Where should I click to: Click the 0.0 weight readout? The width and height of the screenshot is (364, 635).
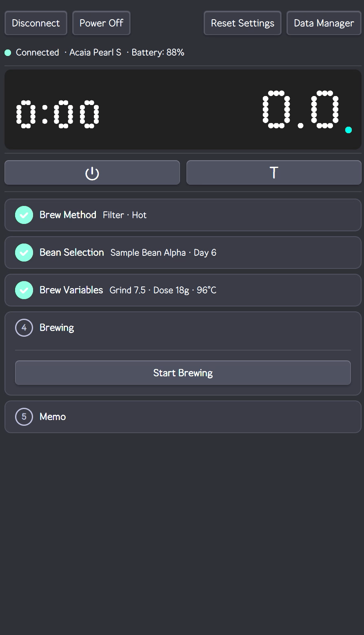(301, 110)
